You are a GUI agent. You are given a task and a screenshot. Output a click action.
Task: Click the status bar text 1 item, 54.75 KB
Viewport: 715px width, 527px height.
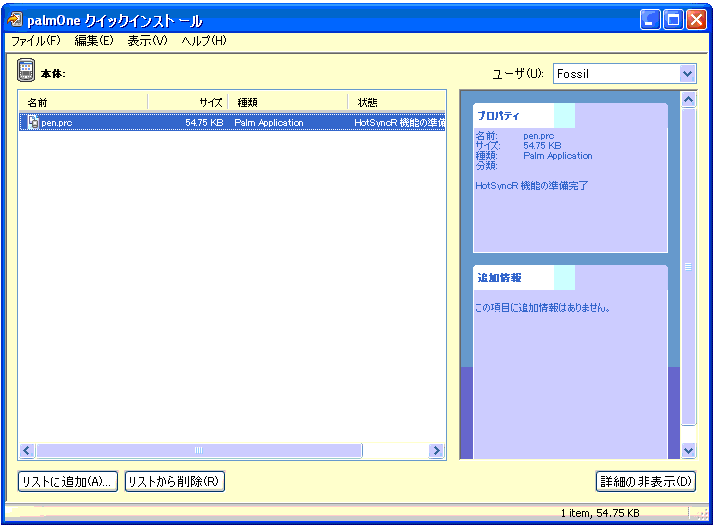pos(600,513)
